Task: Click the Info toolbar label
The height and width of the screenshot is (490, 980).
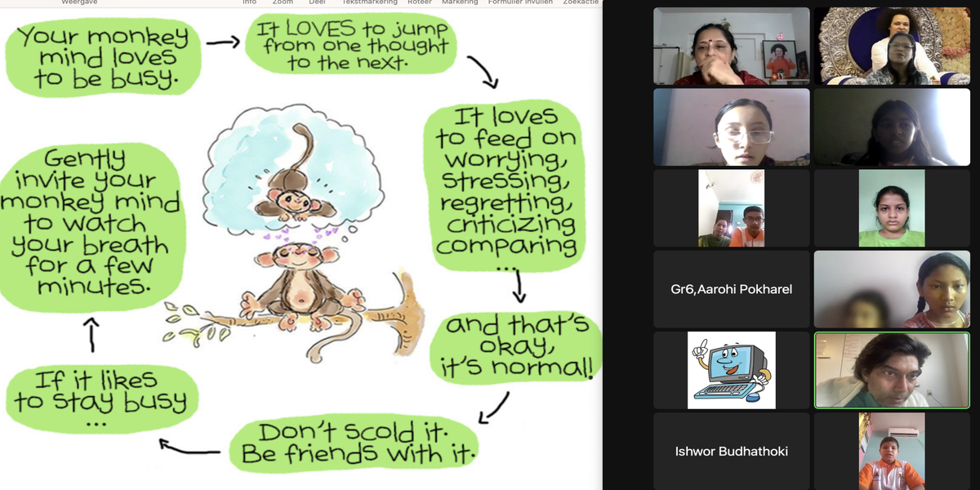Action: (250, 2)
